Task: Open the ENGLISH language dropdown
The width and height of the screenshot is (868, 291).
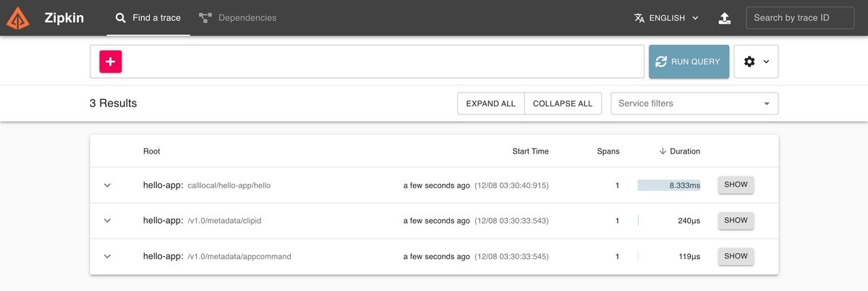Action: (666, 18)
